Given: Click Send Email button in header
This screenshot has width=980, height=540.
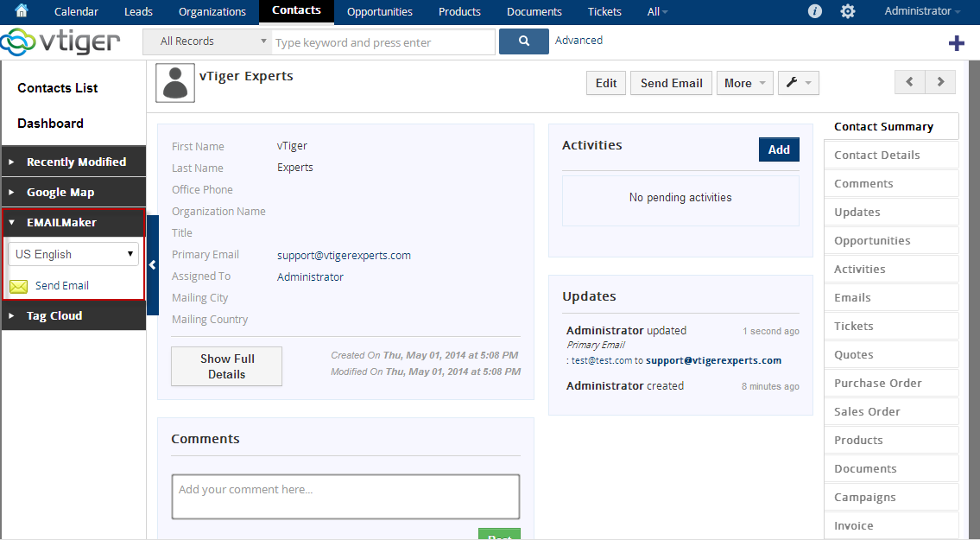Looking at the screenshot, I should tap(671, 83).
